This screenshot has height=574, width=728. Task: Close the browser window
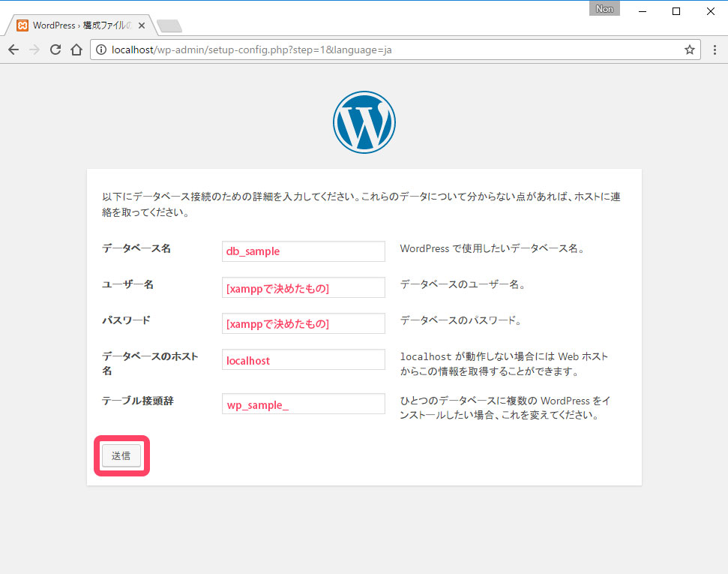[x=710, y=11]
